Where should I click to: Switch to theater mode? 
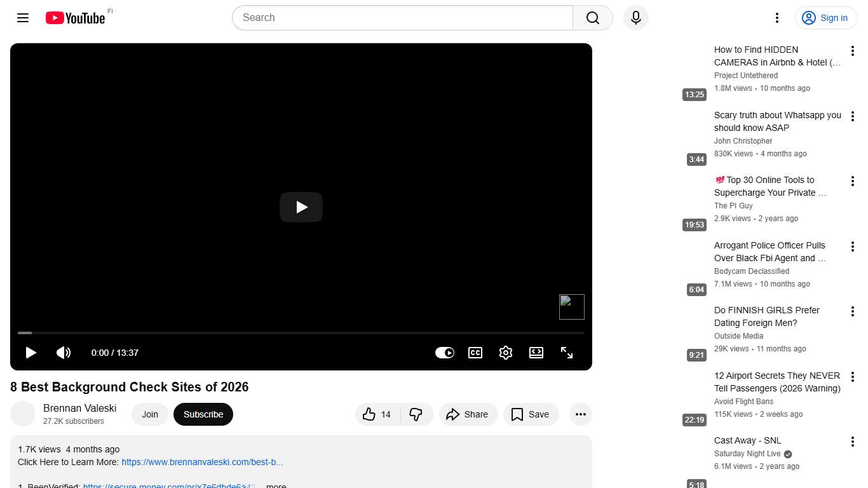coord(536,353)
